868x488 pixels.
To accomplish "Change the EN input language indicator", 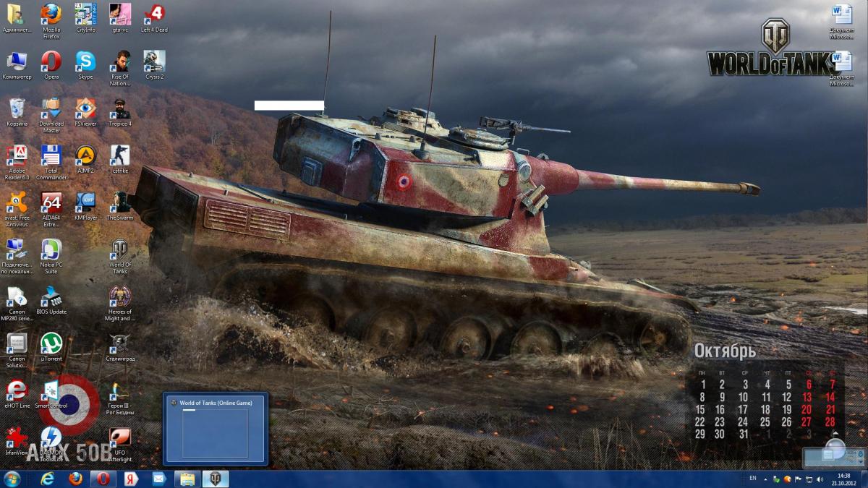I will tap(752, 479).
